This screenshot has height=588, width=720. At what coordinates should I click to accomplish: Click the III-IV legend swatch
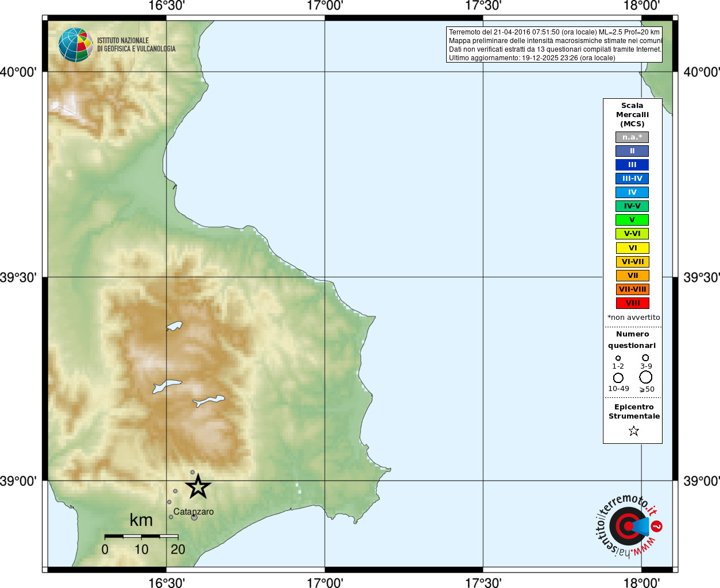tap(632, 179)
